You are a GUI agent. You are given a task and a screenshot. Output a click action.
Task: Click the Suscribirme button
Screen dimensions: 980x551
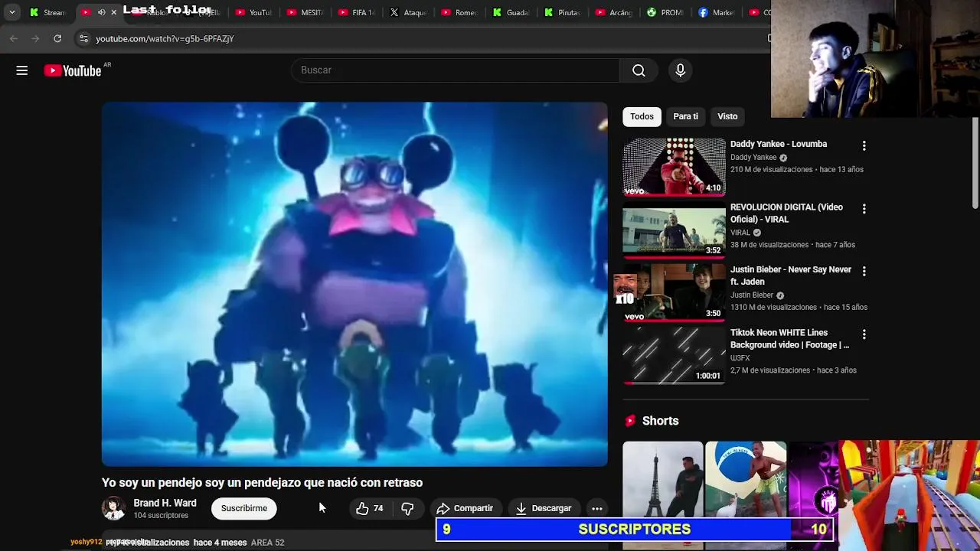coord(244,508)
